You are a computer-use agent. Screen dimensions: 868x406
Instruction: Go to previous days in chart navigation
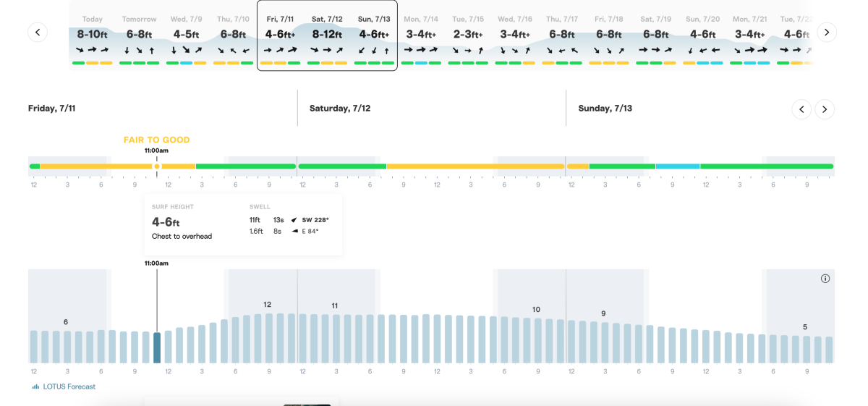click(x=801, y=109)
